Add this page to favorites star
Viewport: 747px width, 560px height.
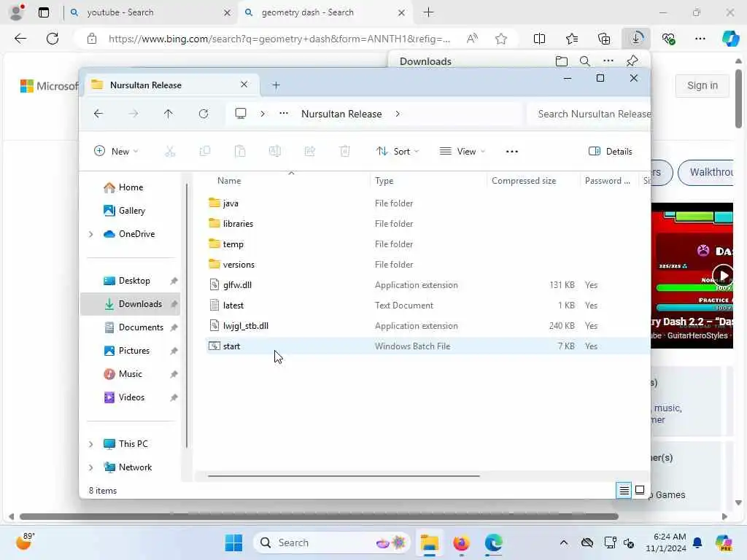pyautogui.click(x=500, y=39)
